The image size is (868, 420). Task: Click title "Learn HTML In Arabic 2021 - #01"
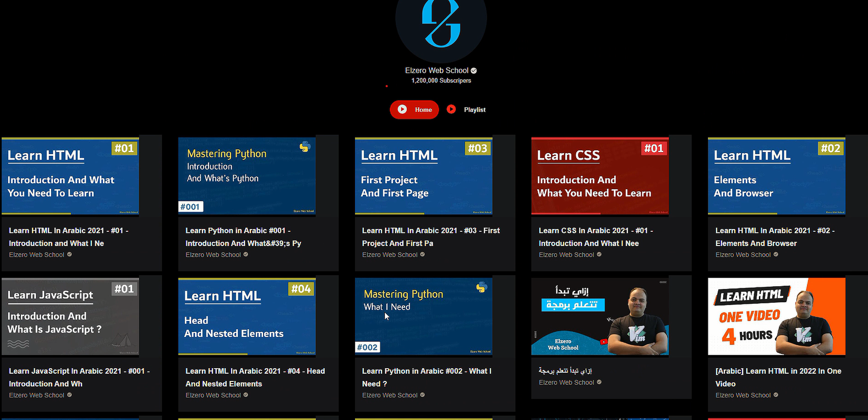pyautogui.click(x=69, y=237)
